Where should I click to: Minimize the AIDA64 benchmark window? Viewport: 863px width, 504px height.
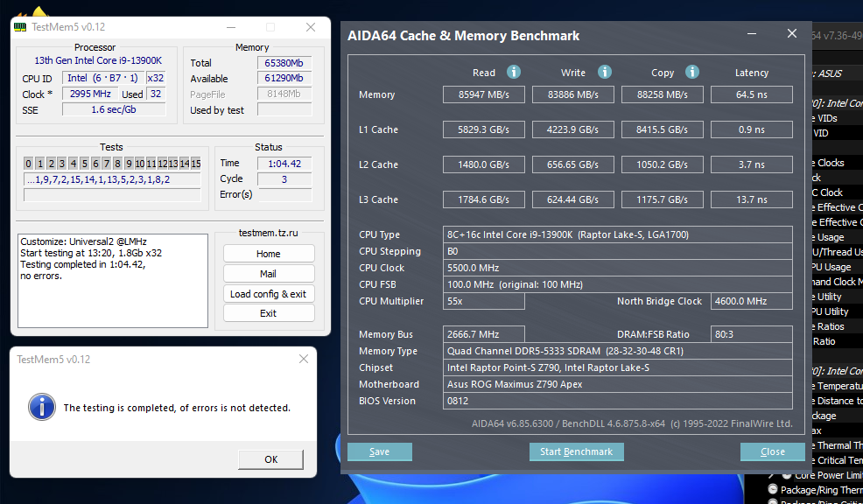751,33
